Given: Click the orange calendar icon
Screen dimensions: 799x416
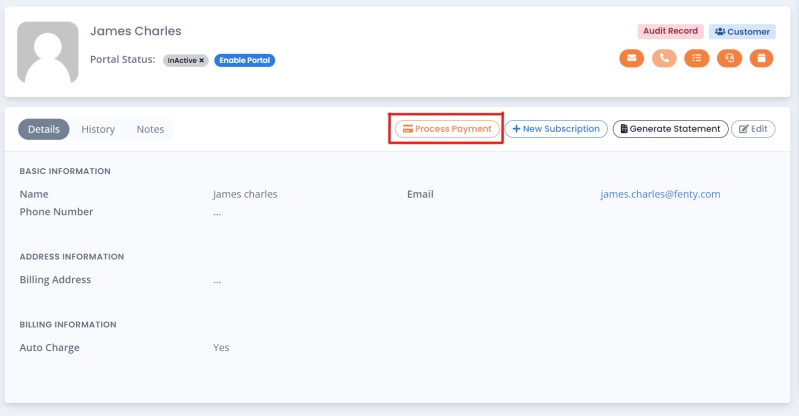Looking at the screenshot, I should [x=761, y=58].
